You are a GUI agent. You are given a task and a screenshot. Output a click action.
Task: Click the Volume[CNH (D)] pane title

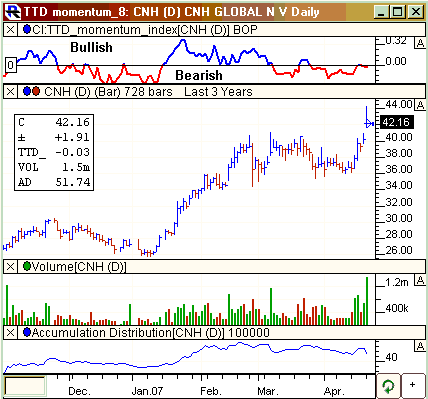coord(79,267)
